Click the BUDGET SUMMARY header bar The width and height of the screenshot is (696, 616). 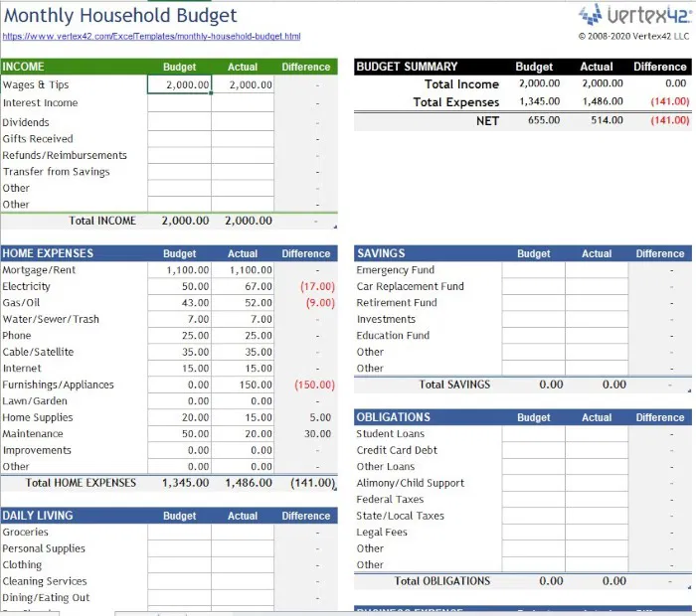(x=523, y=67)
